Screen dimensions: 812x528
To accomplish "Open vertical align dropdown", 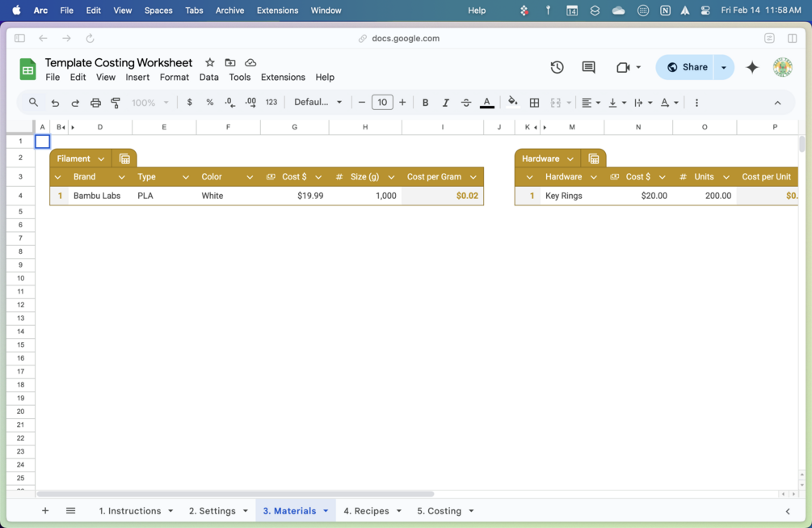I will point(617,103).
